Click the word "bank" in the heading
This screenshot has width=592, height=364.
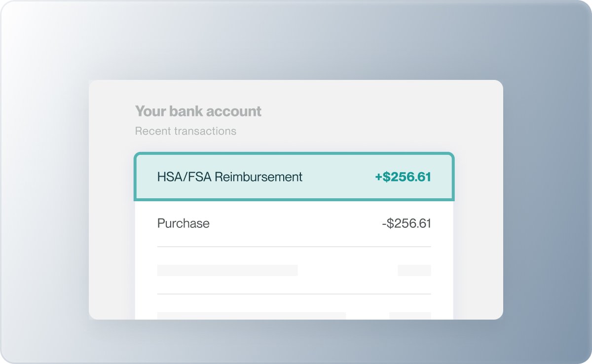tap(185, 111)
